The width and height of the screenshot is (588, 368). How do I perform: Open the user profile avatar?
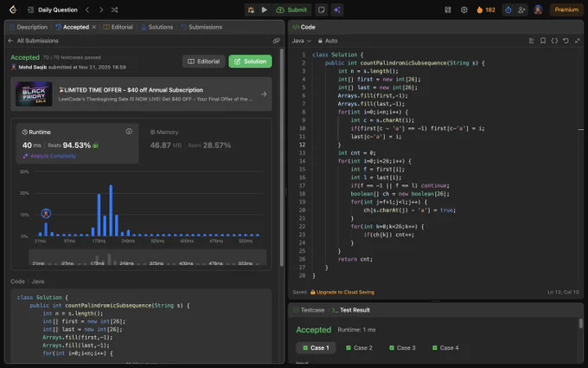[x=538, y=10]
